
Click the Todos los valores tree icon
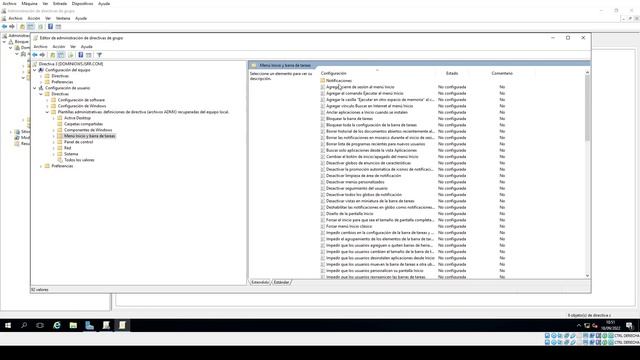point(60,160)
